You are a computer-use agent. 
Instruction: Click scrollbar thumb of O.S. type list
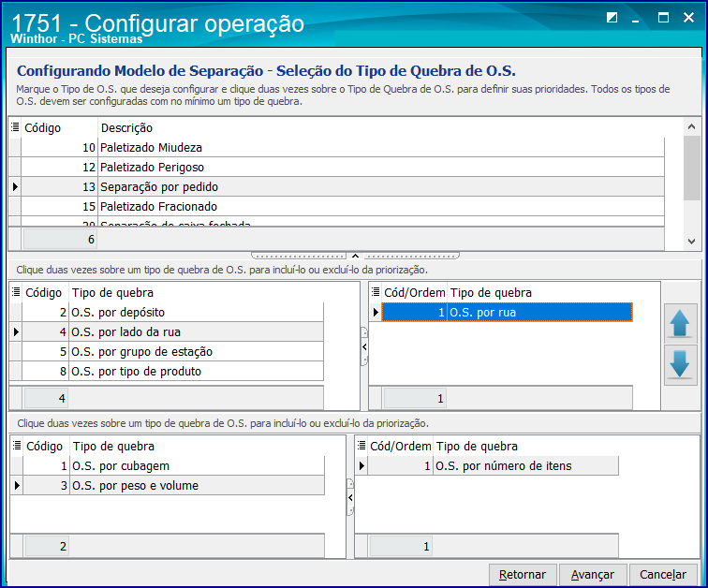click(691, 168)
